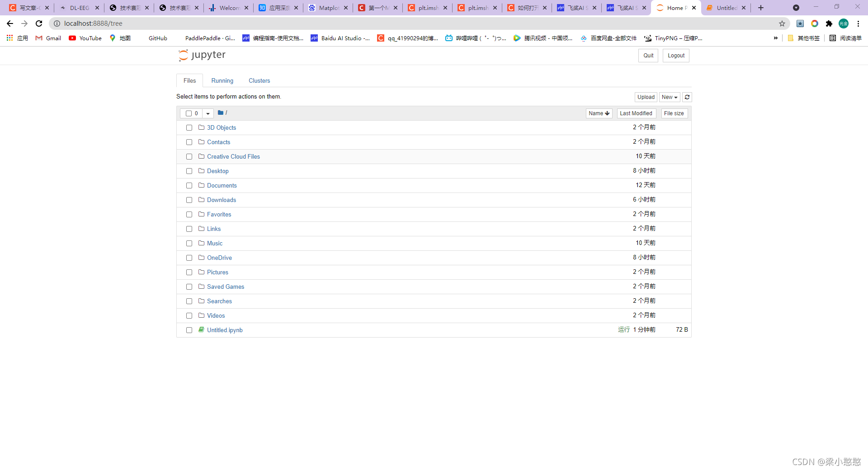Open the Chrome extensions puzzle icon

tap(829, 23)
